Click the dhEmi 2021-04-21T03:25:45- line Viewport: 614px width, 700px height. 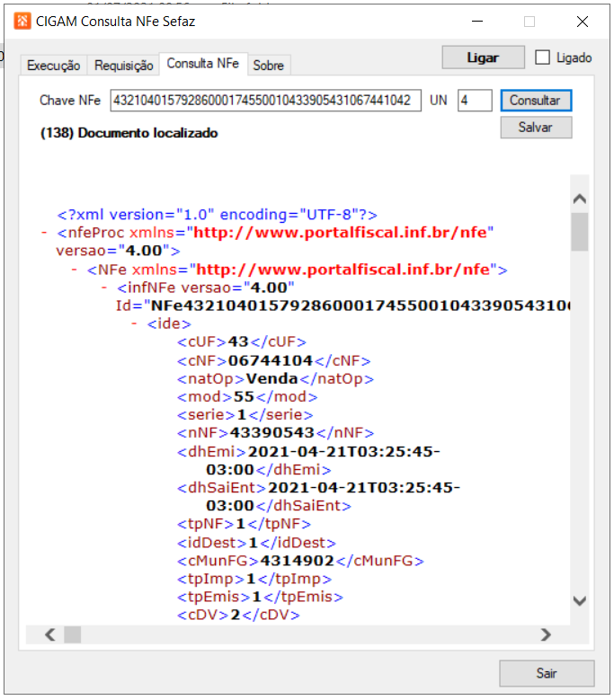click(308, 452)
